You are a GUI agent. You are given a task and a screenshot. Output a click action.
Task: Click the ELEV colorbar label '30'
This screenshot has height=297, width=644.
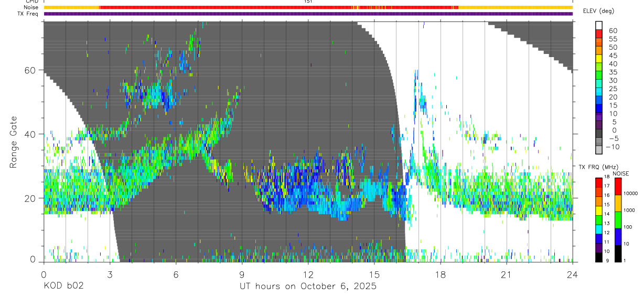point(612,81)
